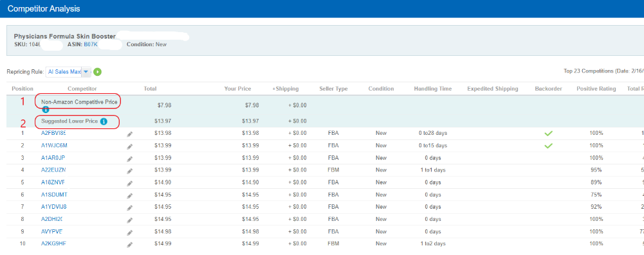Image resolution: width=644 pixels, height=255 pixels.
Task: Click 89% positive rating value
Action: (596, 182)
